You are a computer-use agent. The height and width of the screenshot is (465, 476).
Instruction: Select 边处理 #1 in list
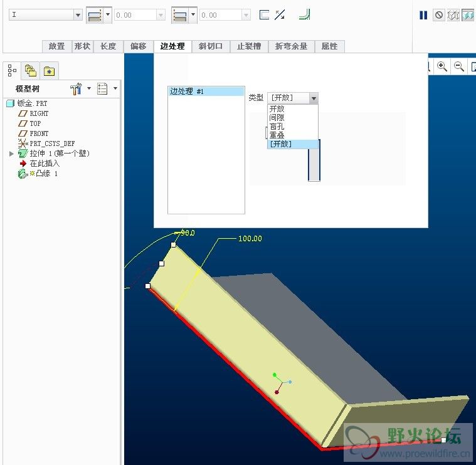(206, 91)
